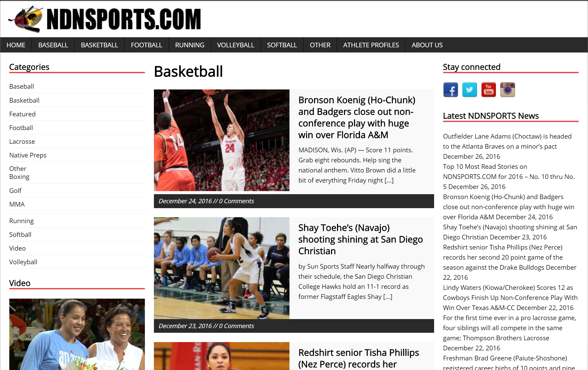
Task: Open Shay Toehe latest news sidebar link
Action: [x=510, y=232]
